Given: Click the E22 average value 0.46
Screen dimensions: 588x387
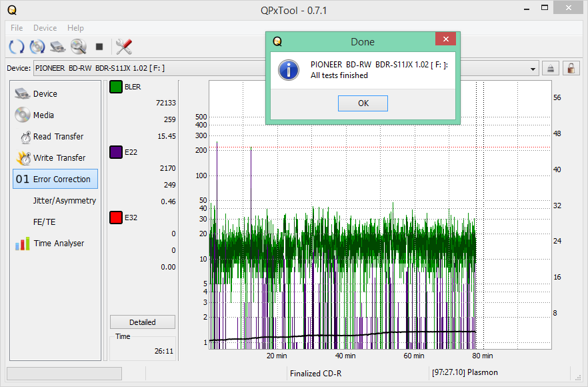Looking at the screenshot, I should tap(169, 202).
